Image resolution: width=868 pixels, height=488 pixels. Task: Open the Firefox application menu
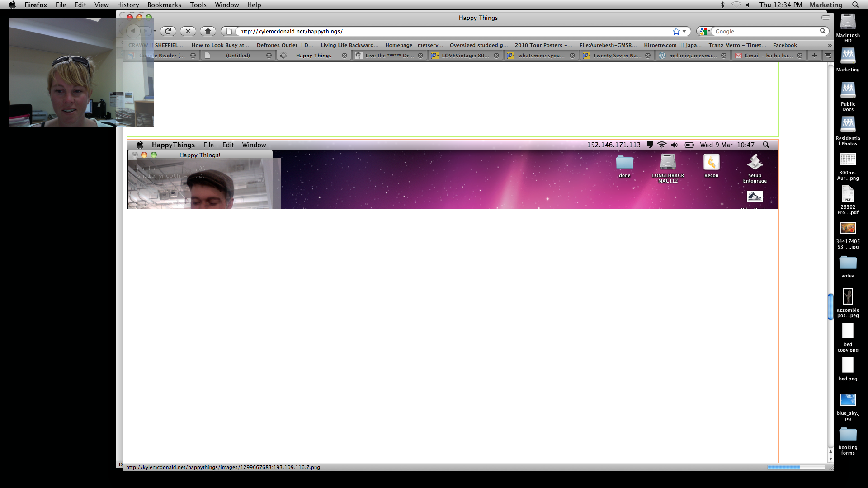36,5
